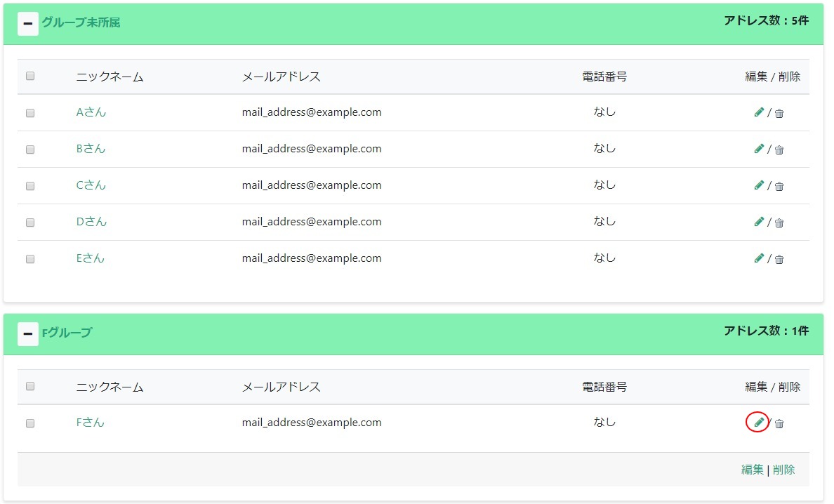Open the Aさん nickname link

pyautogui.click(x=91, y=112)
